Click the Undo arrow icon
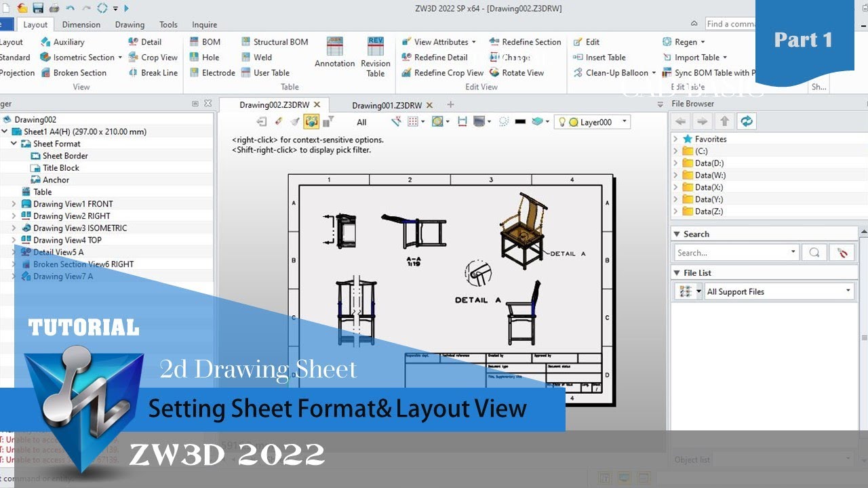Viewport: 868px width, 488px height. point(71,8)
